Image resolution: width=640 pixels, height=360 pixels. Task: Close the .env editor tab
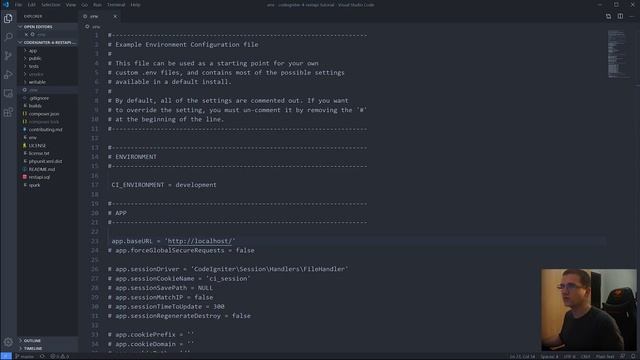pyautogui.click(x=115, y=16)
